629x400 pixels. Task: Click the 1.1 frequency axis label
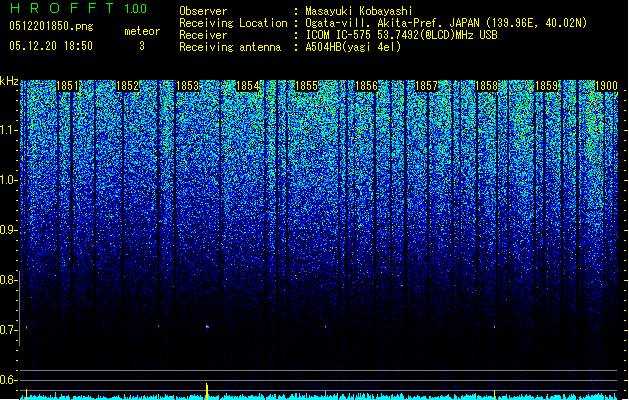point(9,130)
